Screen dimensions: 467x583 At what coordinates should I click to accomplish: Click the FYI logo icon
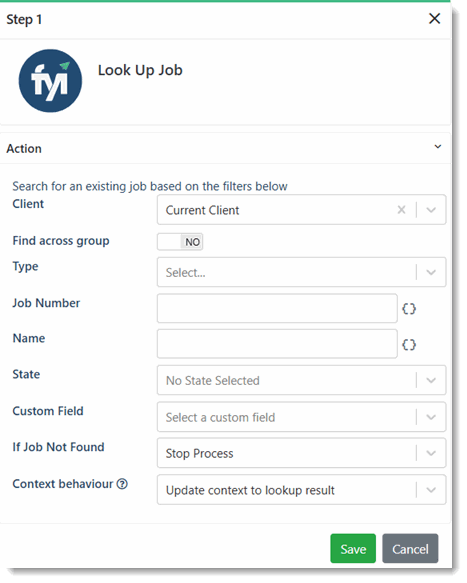50,81
